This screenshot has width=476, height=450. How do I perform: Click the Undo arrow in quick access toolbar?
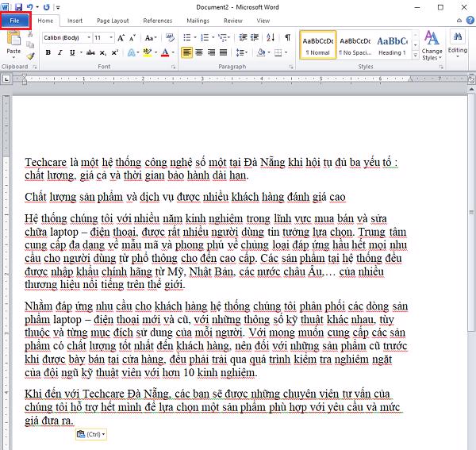point(29,6)
